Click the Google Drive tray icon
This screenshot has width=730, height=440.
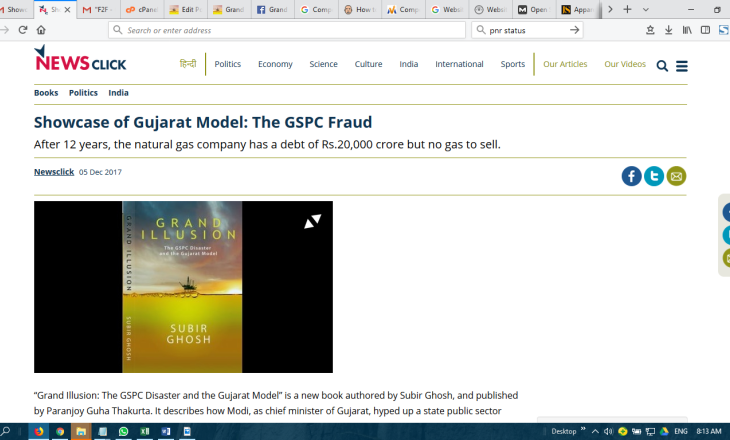click(x=664, y=431)
